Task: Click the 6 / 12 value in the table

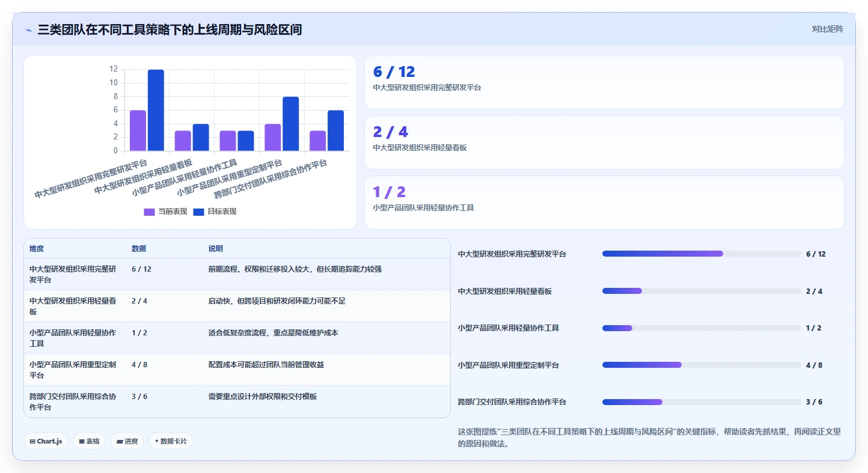Action: click(141, 269)
